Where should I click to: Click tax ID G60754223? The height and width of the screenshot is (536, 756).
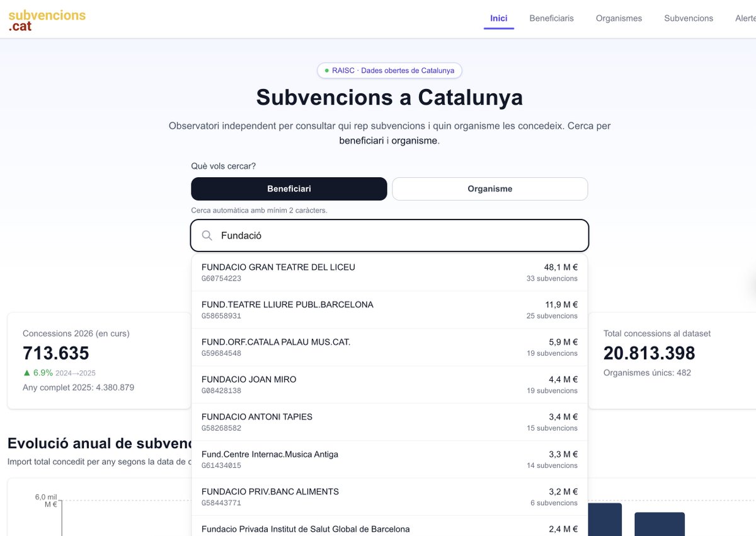(x=221, y=278)
